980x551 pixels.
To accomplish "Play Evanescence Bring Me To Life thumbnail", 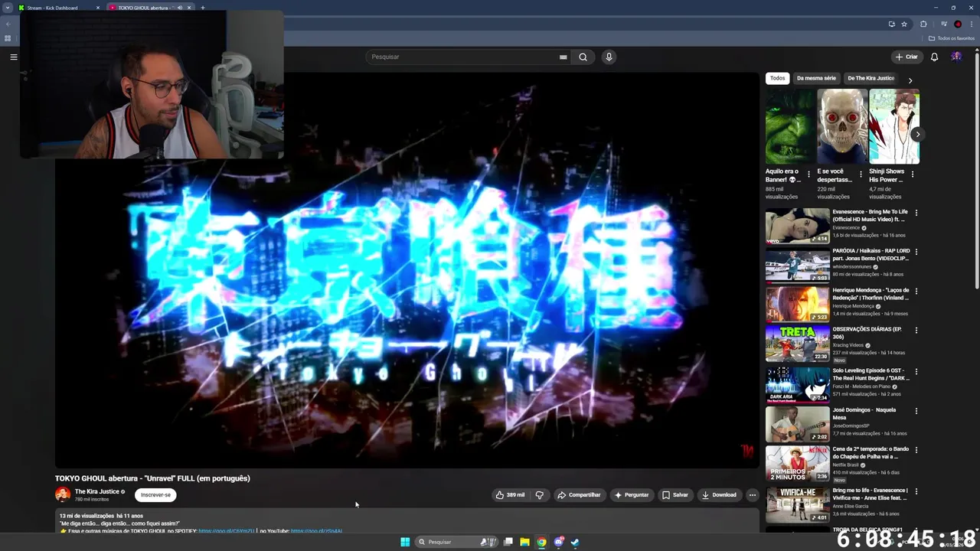I will (x=797, y=226).
